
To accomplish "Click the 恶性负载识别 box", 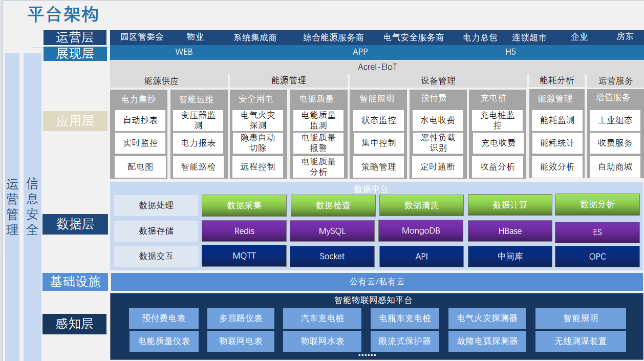I will pyautogui.click(x=438, y=143).
